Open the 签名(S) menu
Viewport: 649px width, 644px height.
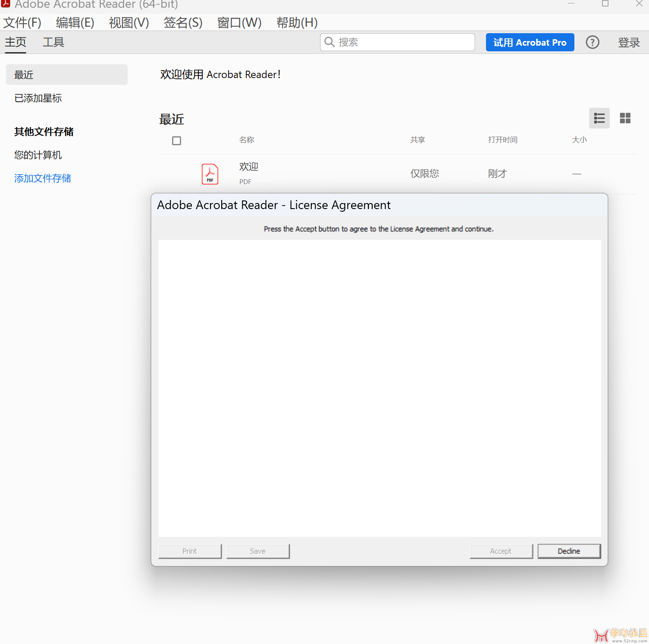coord(183,22)
